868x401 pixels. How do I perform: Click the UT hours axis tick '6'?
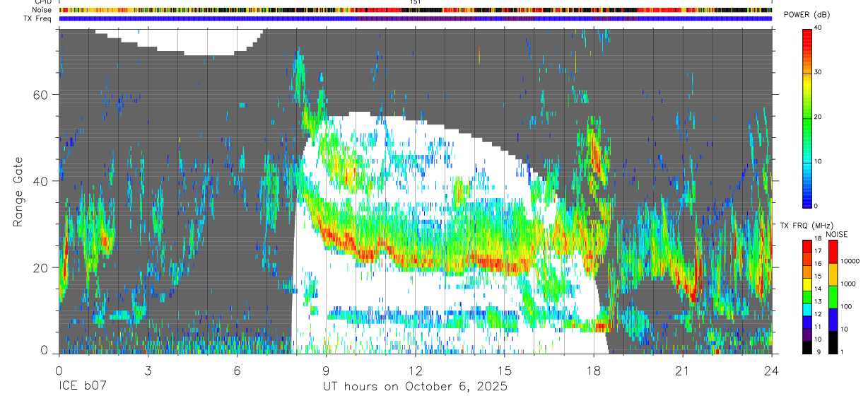pos(237,370)
